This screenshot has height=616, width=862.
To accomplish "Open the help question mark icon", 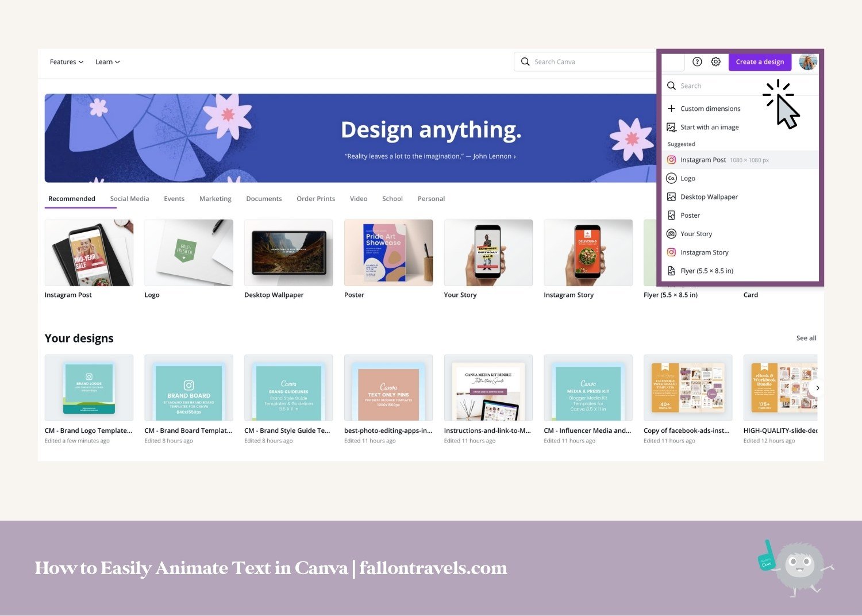I will tap(697, 61).
